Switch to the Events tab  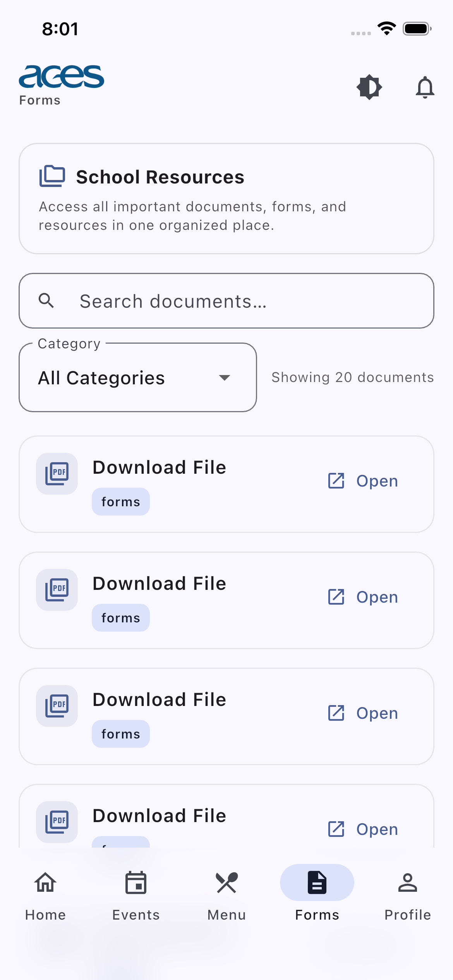click(x=136, y=896)
